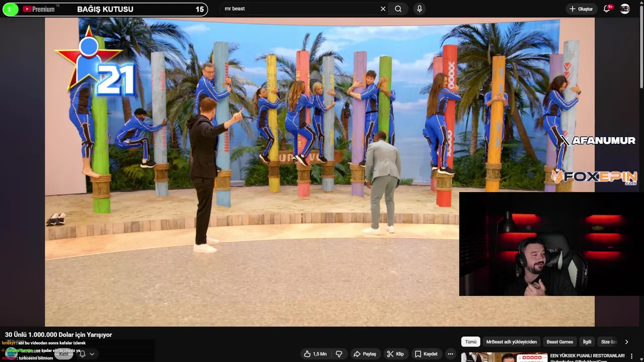Image resolution: width=644 pixels, height=362 pixels.
Task: Select the İlgili chip
Action: (587, 342)
